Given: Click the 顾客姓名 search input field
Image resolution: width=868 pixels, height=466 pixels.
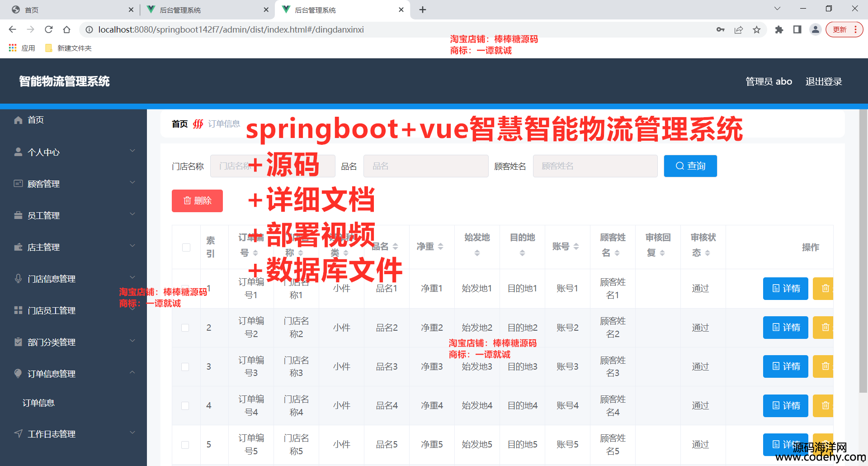Looking at the screenshot, I should tap(595, 166).
